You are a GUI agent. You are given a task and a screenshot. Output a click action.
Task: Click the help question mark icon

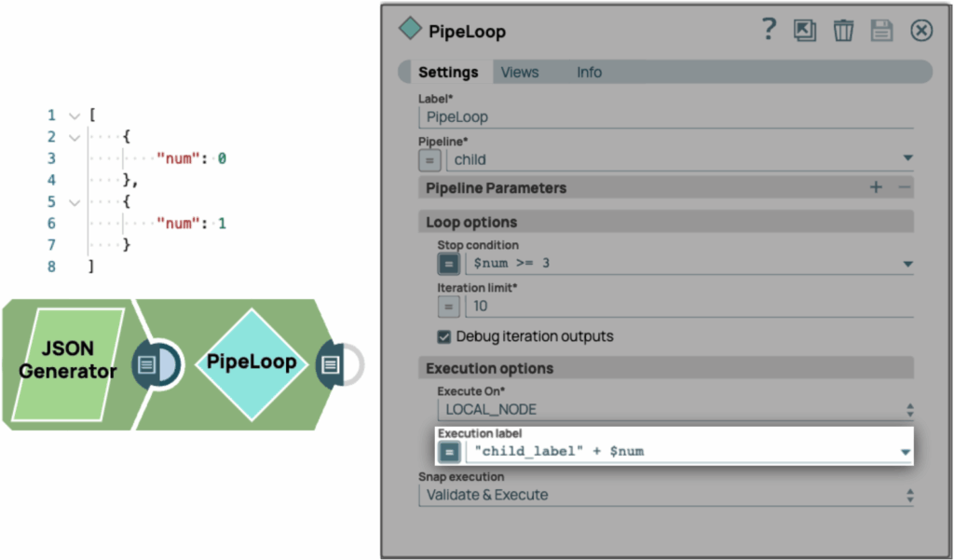[x=769, y=30]
